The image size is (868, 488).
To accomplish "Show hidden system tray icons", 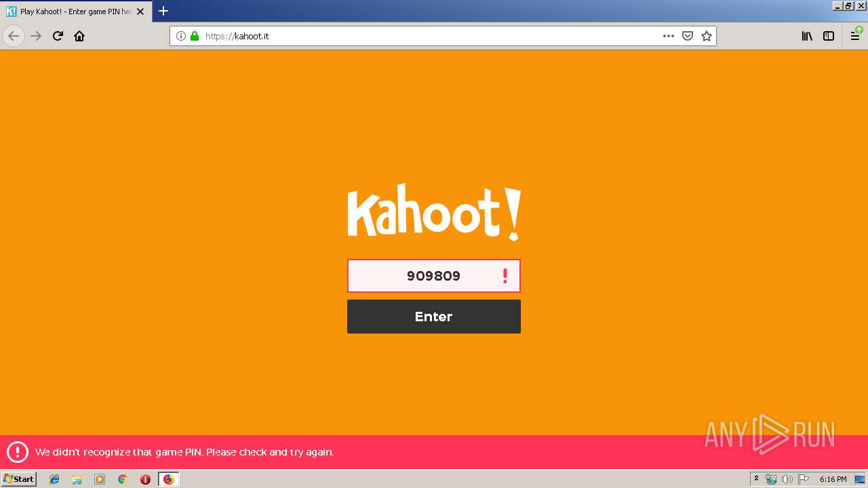I will click(757, 479).
